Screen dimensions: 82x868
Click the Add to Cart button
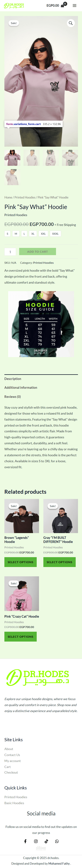click(x=38, y=251)
